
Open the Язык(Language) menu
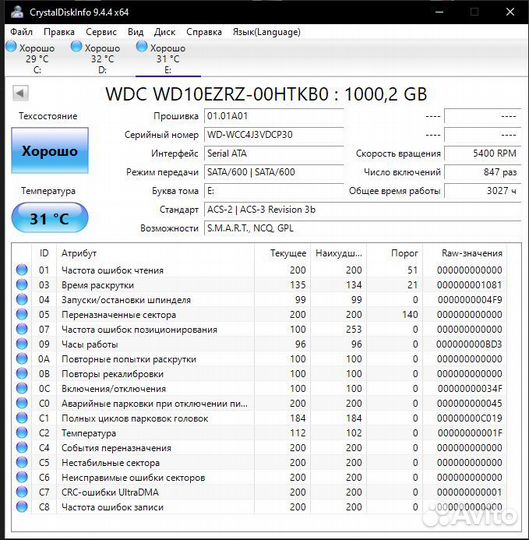[x=267, y=32]
